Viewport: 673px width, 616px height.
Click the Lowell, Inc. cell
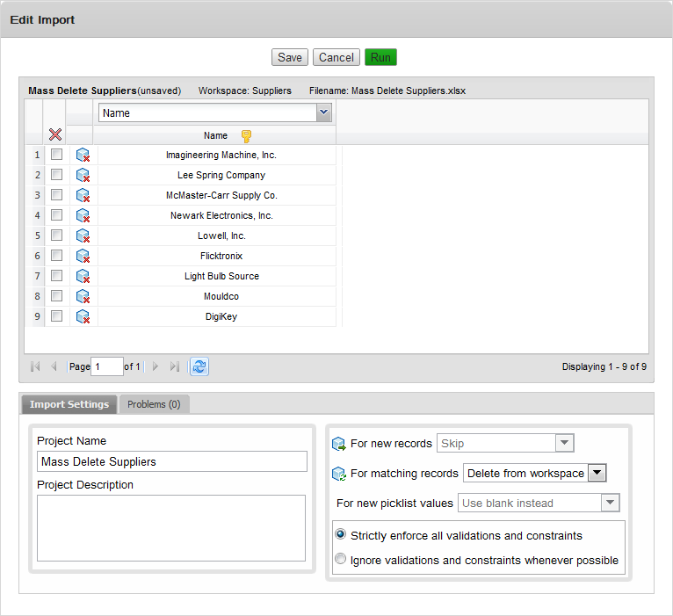click(217, 236)
